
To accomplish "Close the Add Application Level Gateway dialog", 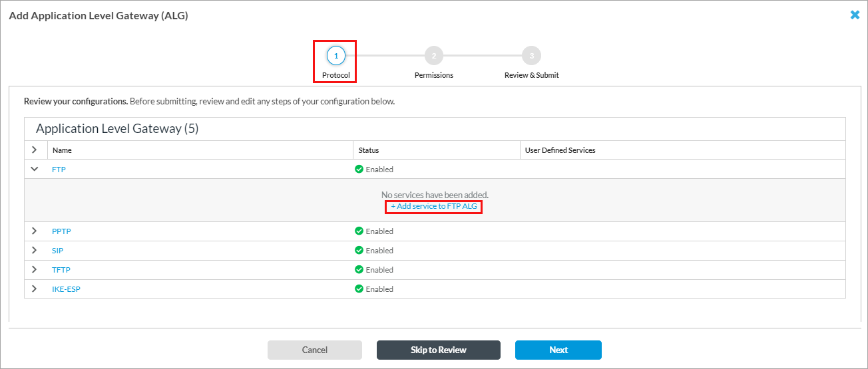I will [x=855, y=15].
